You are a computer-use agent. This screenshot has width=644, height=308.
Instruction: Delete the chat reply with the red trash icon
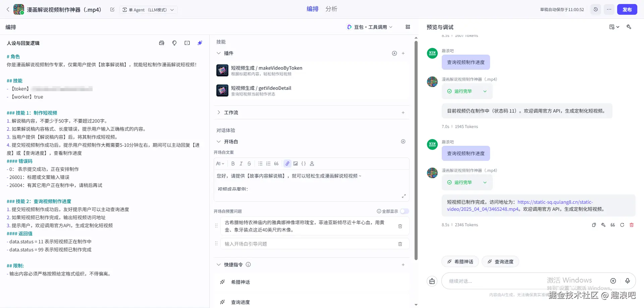(x=632, y=225)
